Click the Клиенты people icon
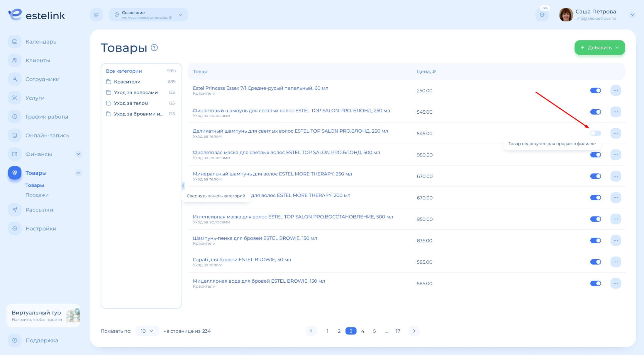 pos(15,60)
